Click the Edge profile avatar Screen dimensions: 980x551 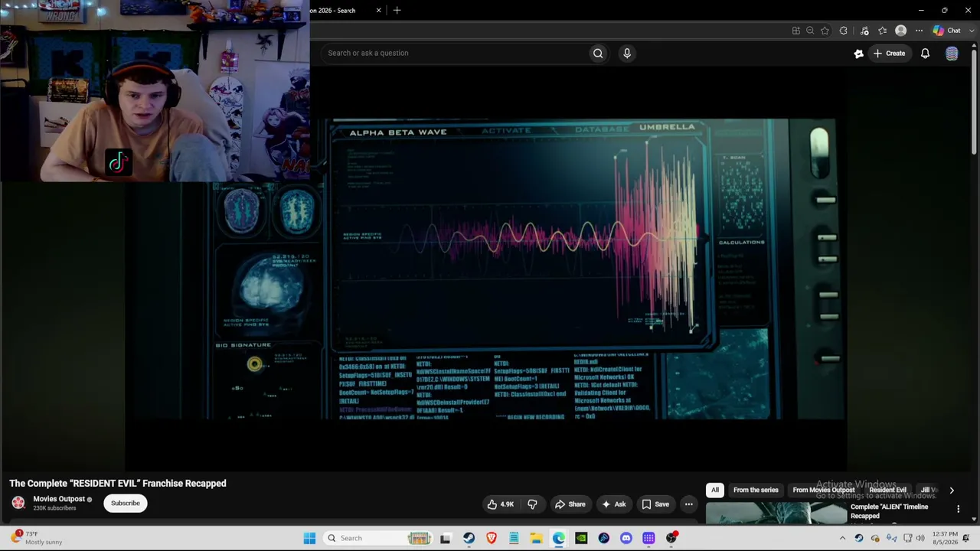[x=900, y=31]
